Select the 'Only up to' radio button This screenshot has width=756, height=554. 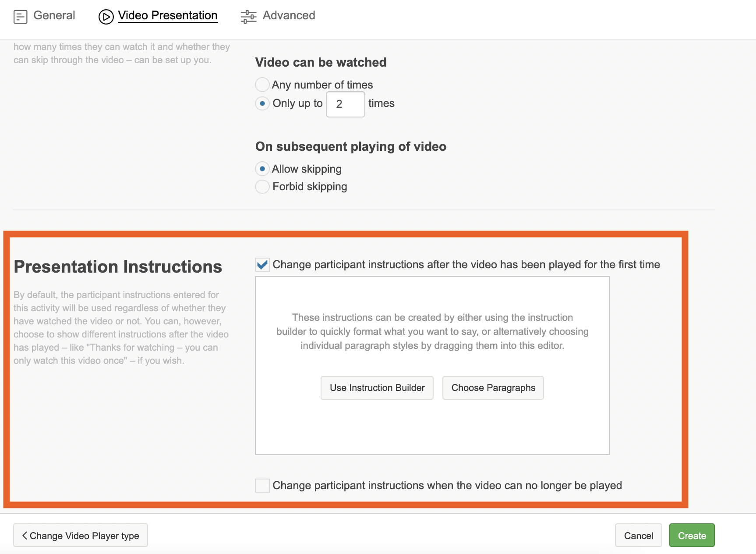262,103
